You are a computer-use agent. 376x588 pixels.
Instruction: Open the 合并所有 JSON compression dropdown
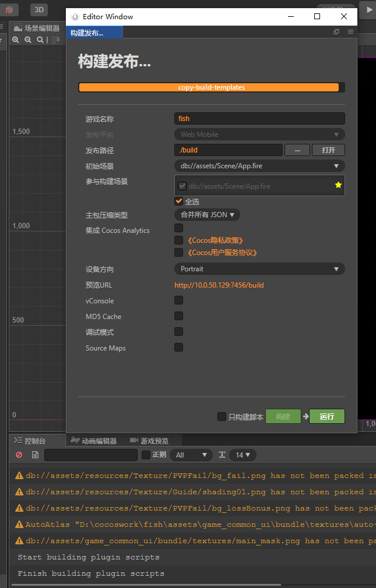point(207,214)
